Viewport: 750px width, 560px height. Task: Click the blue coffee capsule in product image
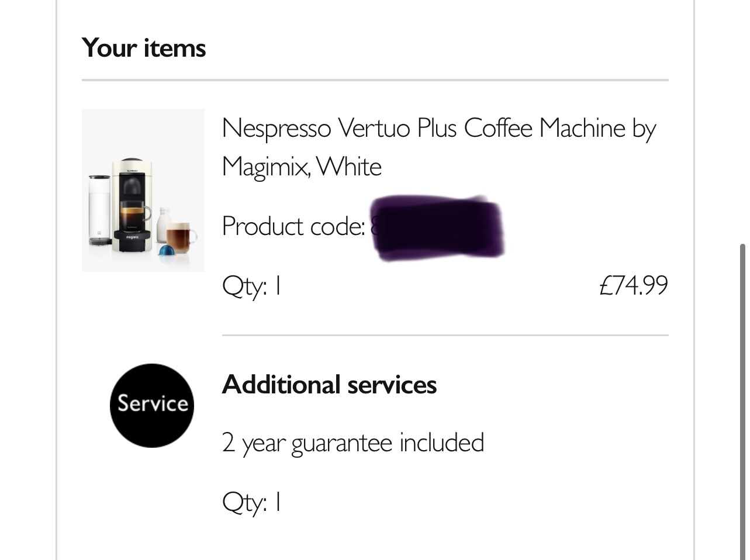pyautogui.click(x=167, y=252)
